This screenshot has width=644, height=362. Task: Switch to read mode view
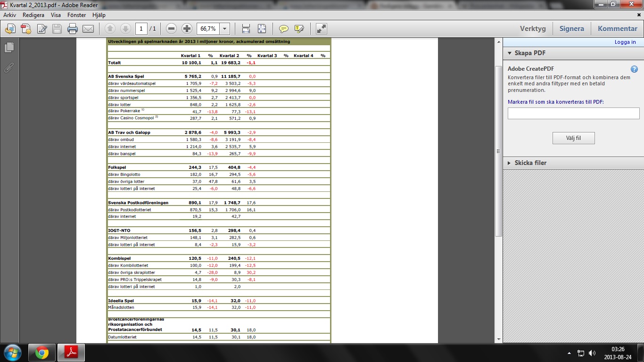[322, 29]
